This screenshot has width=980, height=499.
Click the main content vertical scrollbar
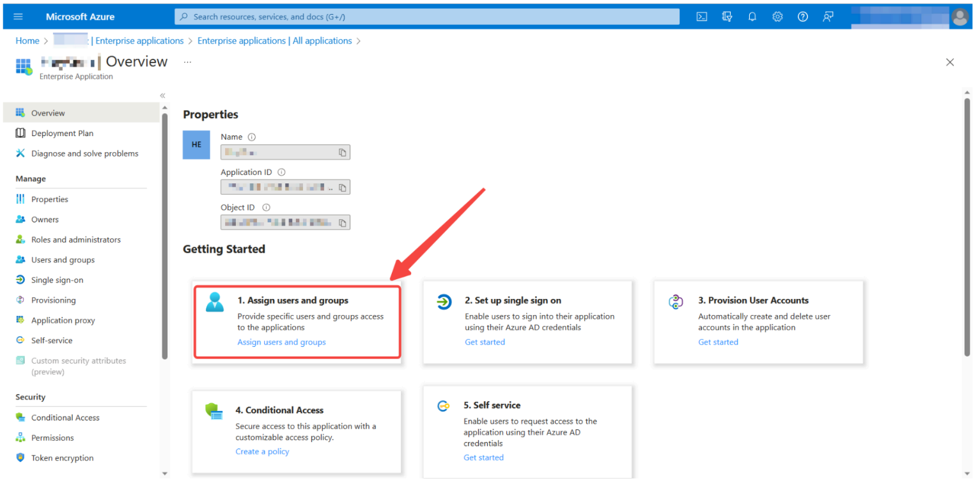[967, 227]
